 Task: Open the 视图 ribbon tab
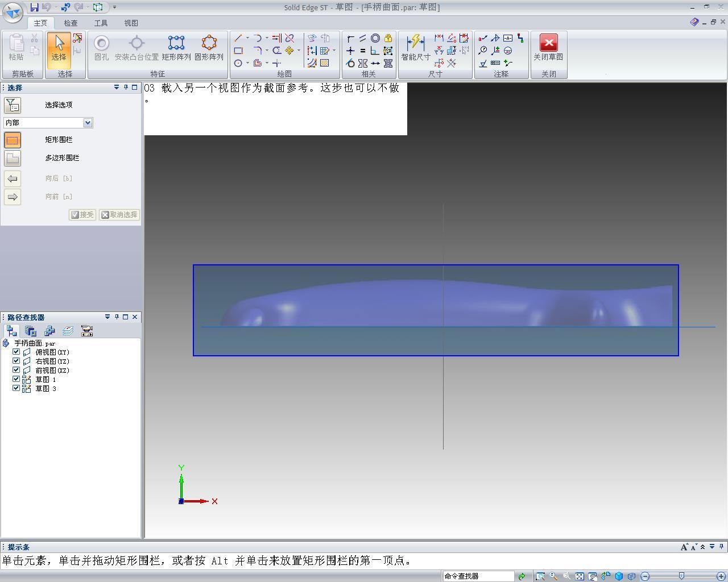coord(131,23)
